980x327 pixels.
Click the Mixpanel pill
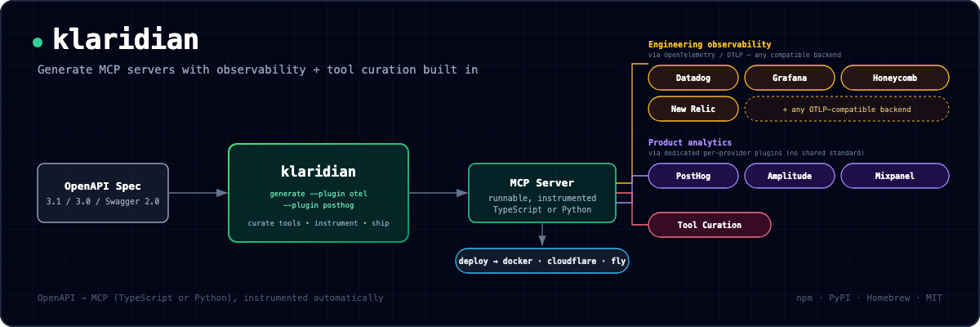895,176
